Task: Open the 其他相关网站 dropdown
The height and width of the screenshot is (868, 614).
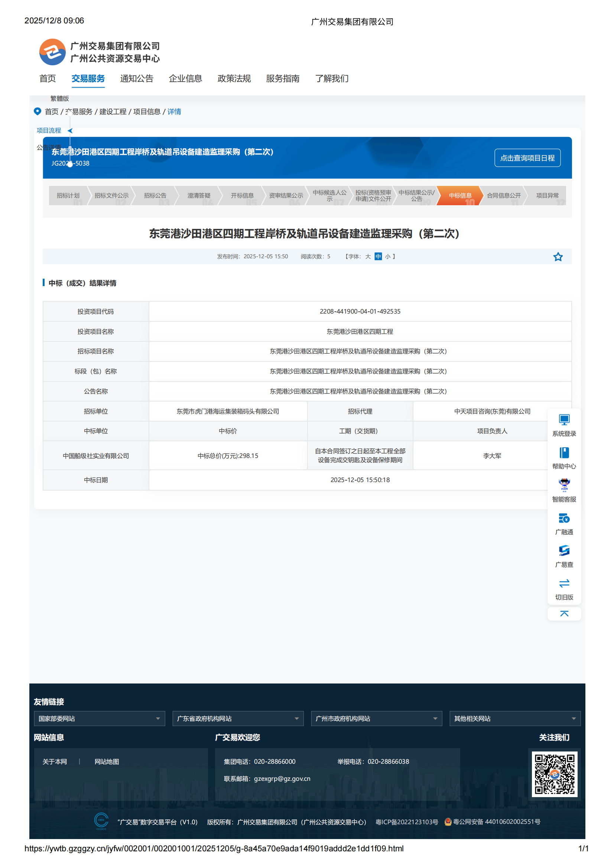Action: [x=515, y=719]
